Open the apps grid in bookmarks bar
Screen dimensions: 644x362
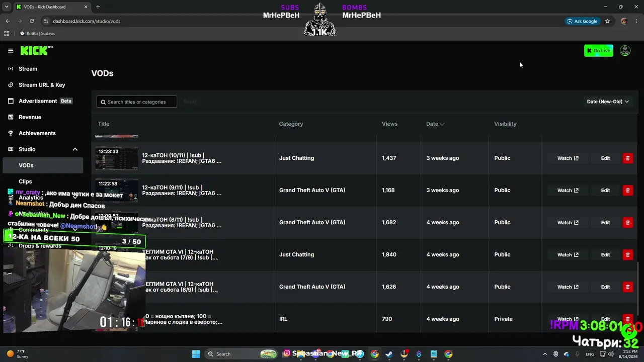point(7,34)
